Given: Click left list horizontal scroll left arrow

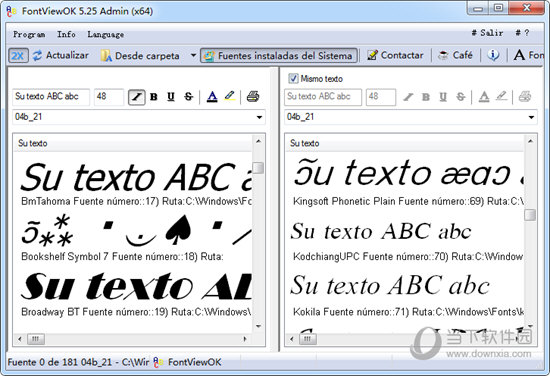Looking at the screenshot, I should pyautogui.click(x=20, y=339).
